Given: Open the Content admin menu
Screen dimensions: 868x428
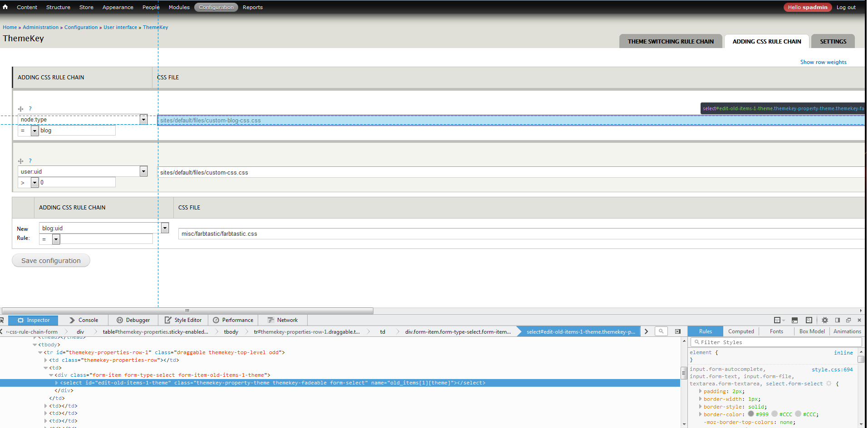Looking at the screenshot, I should coord(27,7).
